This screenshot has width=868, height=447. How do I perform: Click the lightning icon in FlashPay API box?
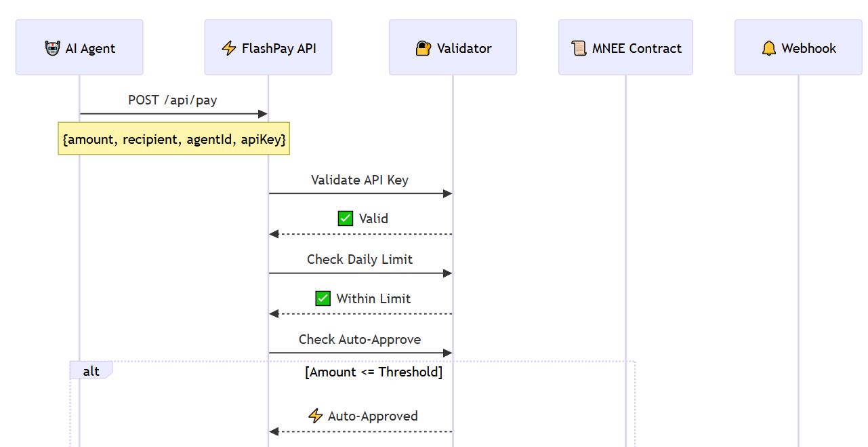click(x=229, y=48)
